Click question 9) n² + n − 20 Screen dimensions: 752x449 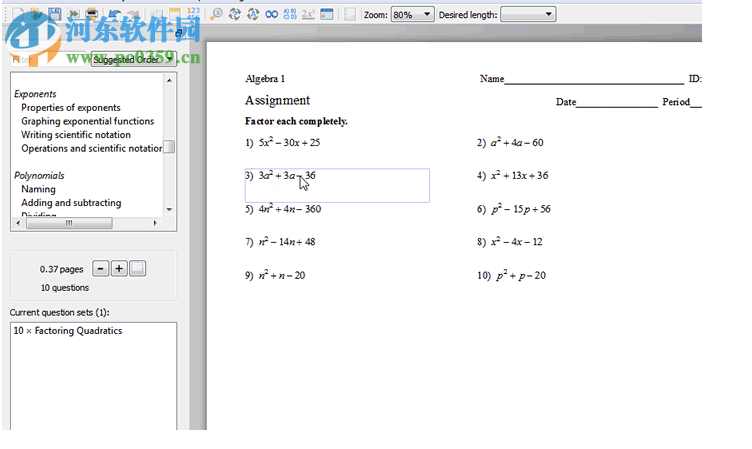click(x=275, y=275)
